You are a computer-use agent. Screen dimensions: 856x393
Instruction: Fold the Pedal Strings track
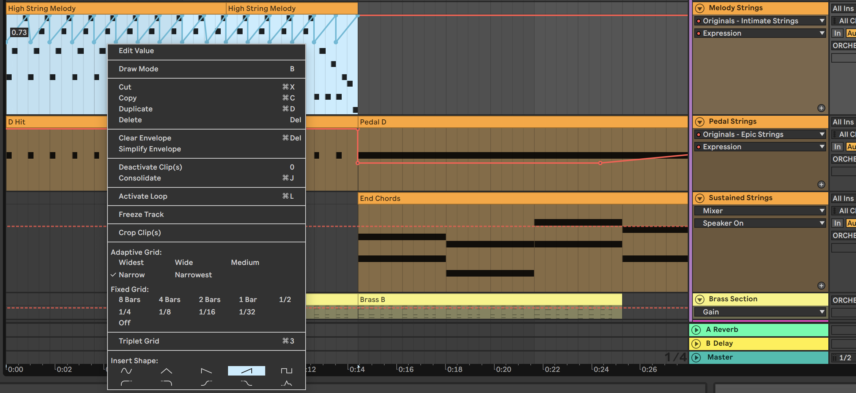pyautogui.click(x=699, y=122)
